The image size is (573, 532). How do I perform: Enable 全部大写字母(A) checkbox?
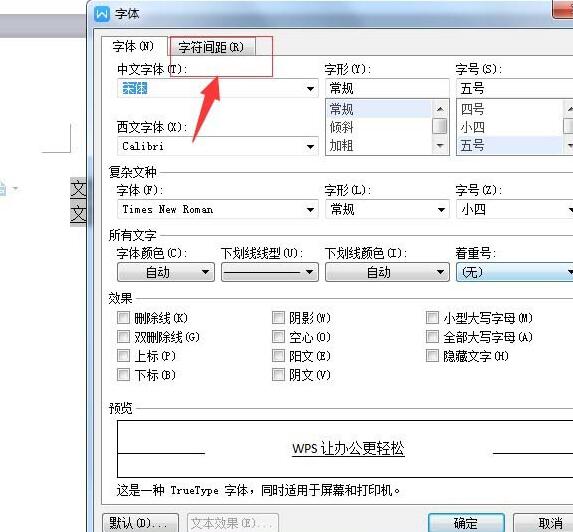(432, 337)
